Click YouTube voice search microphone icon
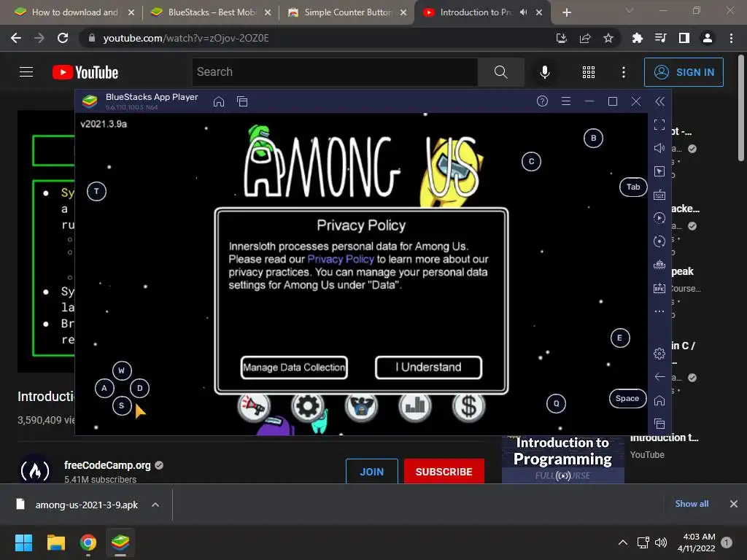The image size is (747, 560). [545, 72]
